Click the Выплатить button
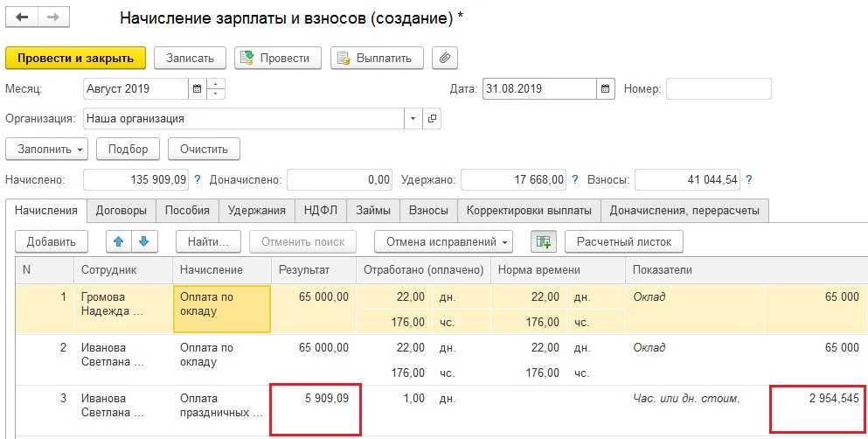 pos(377,58)
